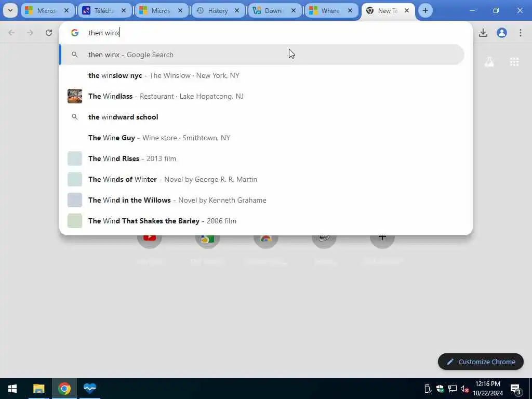Open a new tab with plus button

coord(425,10)
